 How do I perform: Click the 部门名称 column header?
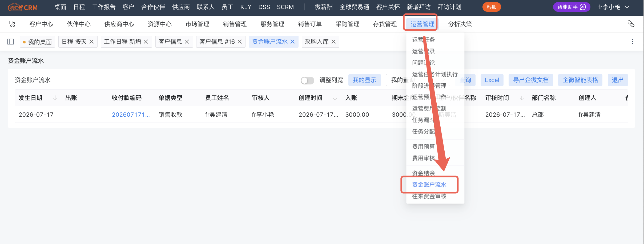544,98
